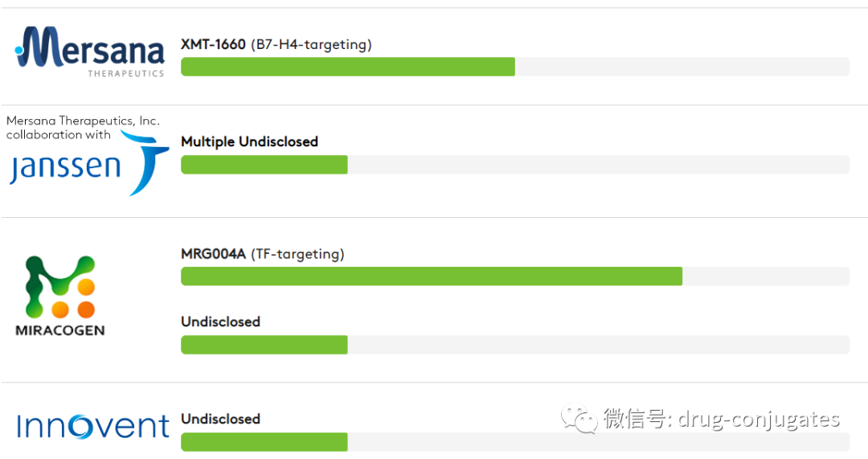Click the orange dots in Miracogen logo
Image resolution: width=868 pixels, height=459 pixels.
(x=74, y=299)
